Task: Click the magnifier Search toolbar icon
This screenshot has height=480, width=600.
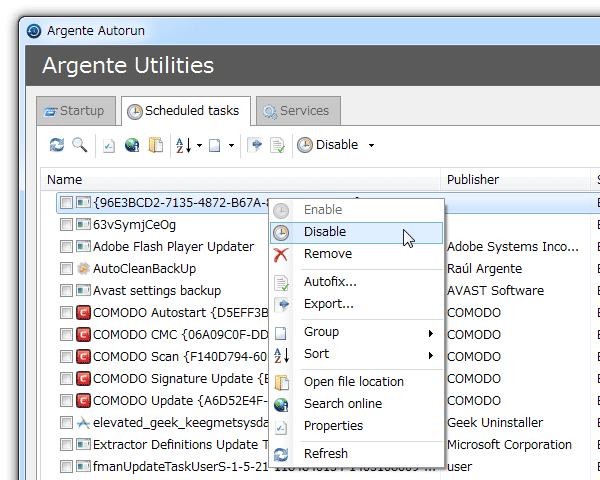Action: pos(80,145)
